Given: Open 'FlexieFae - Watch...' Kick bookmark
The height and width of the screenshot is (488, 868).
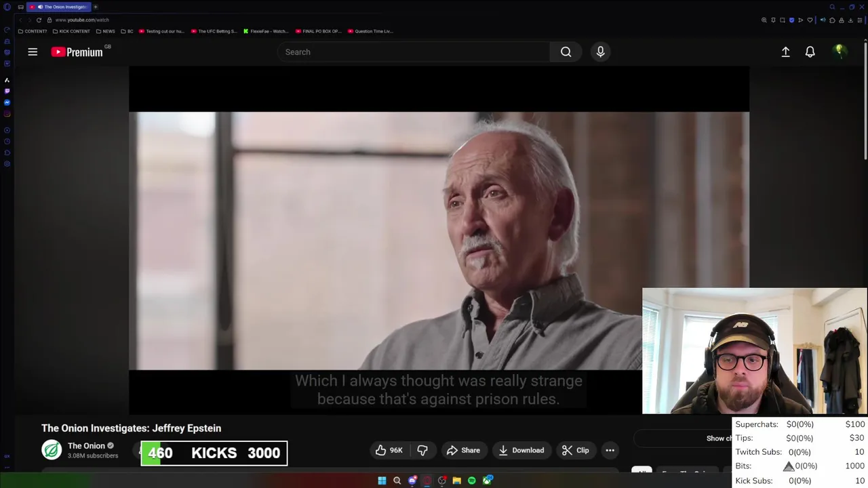Looking at the screenshot, I should point(266,31).
